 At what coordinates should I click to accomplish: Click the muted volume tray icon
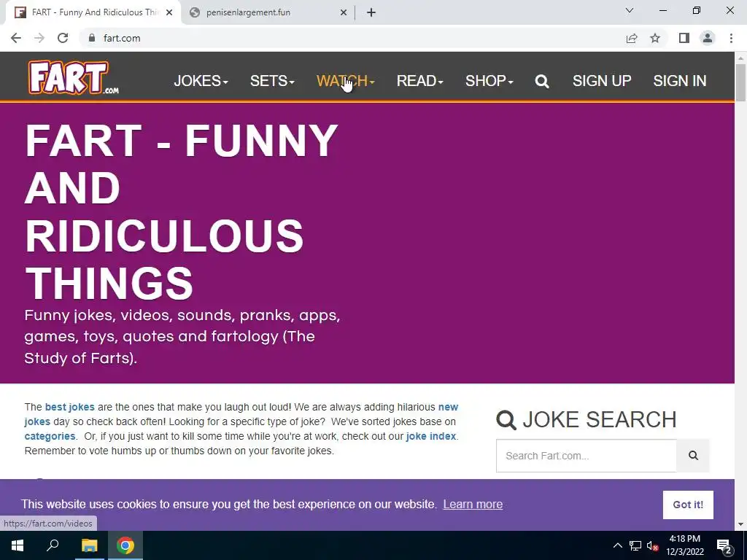coord(652,545)
